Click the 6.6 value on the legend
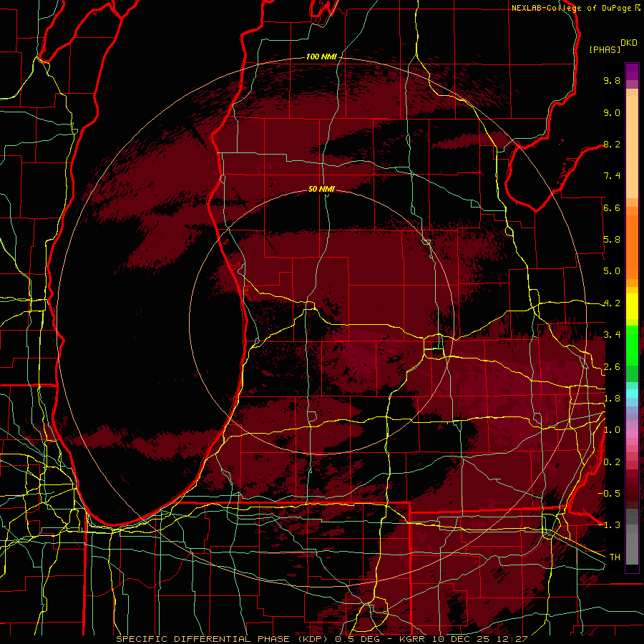Viewport: 644px width, 644px height. tap(612, 208)
